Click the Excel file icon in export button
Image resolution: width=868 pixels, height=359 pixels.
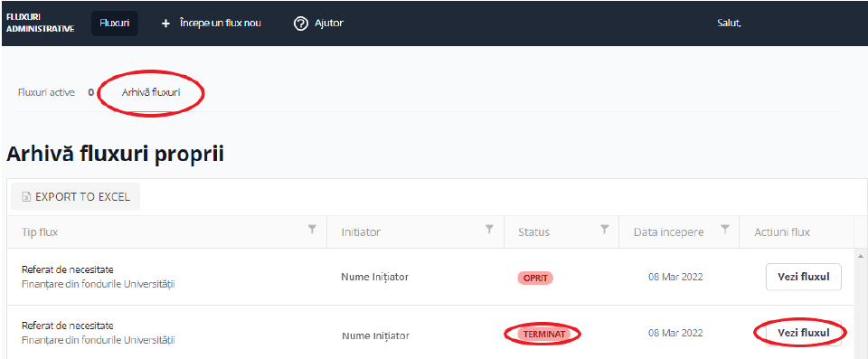click(25, 196)
